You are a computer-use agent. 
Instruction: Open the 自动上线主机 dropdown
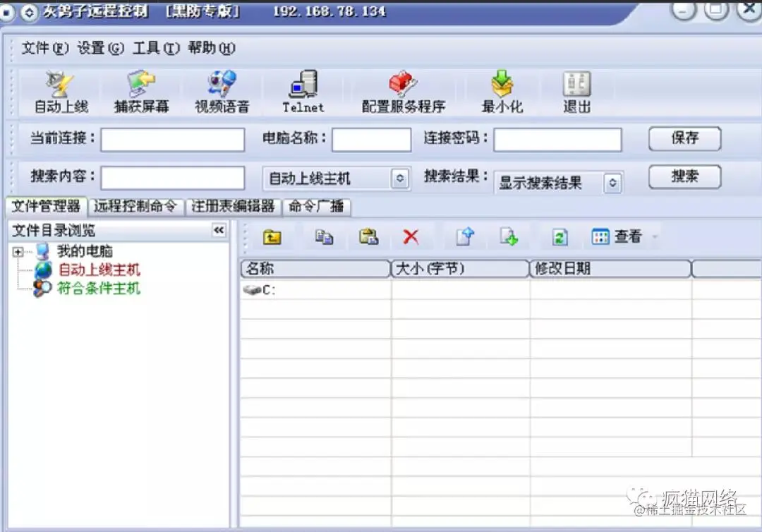tap(401, 179)
